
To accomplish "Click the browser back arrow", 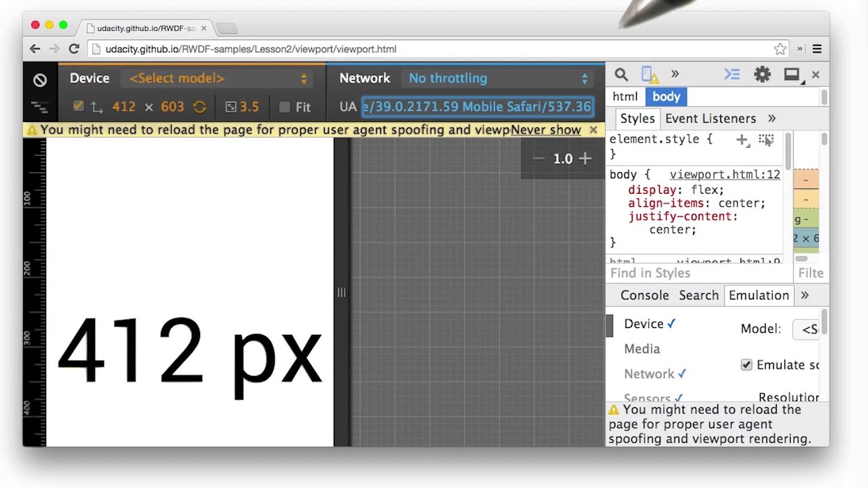I will click(x=35, y=49).
